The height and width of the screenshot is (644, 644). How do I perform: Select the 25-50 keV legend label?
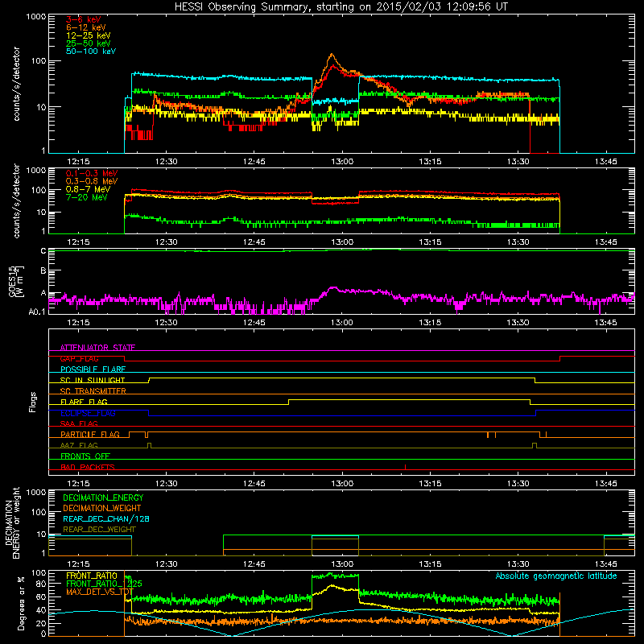pos(89,43)
